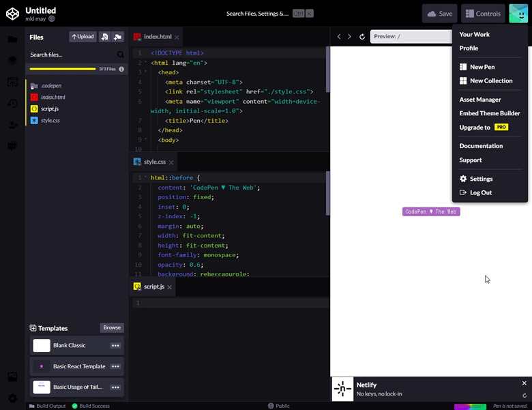The height and width of the screenshot is (410, 532).
Task: Collapse the html tag fold arrow
Action: pos(145,63)
